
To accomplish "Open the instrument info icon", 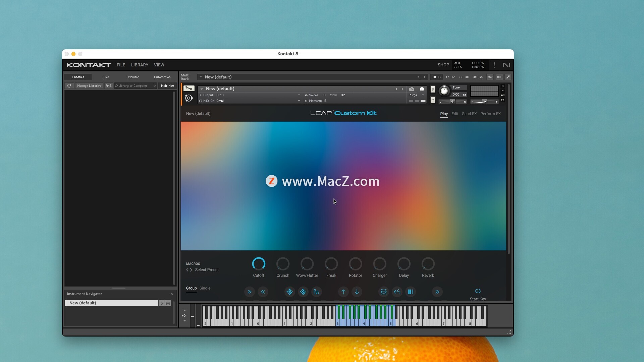I will (x=422, y=89).
